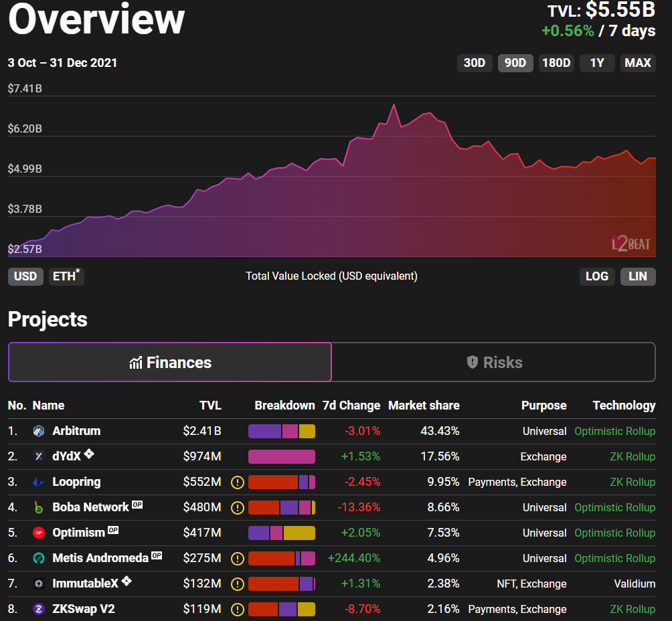This screenshot has width=672, height=621.
Task: Click the red Optimism logo icon
Action: [39, 533]
